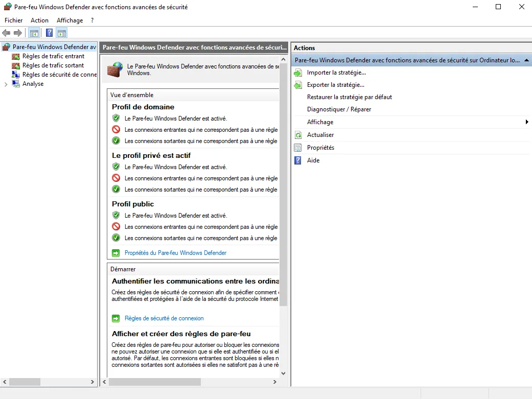Click green check icon under Profil de domaine
Viewport: 532px width, 399px height.
tap(116, 140)
